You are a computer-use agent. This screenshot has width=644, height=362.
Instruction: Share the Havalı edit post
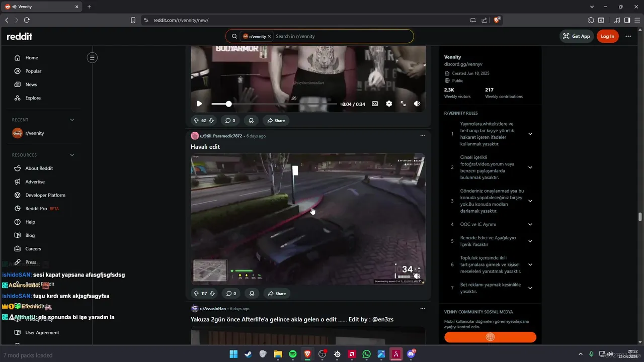276,293
